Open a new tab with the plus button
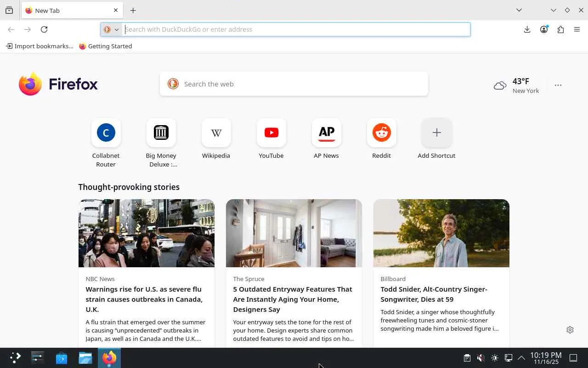This screenshot has height=368, width=588. (x=133, y=10)
